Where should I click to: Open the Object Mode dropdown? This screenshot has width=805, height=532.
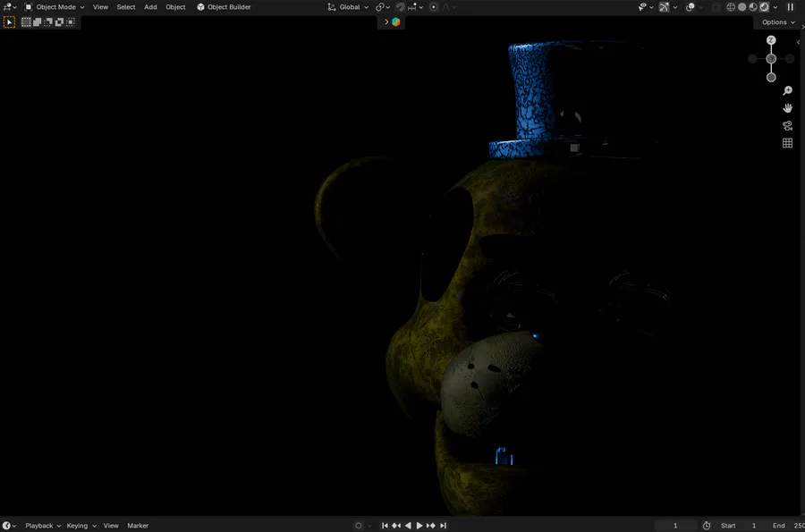[54, 6]
